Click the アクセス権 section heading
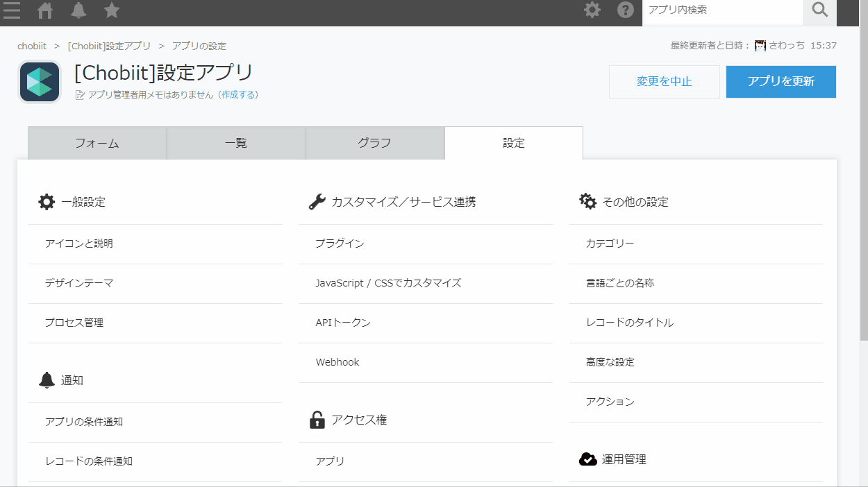Viewport: 868px width, 487px height. pyautogui.click(x=359, y=420)
